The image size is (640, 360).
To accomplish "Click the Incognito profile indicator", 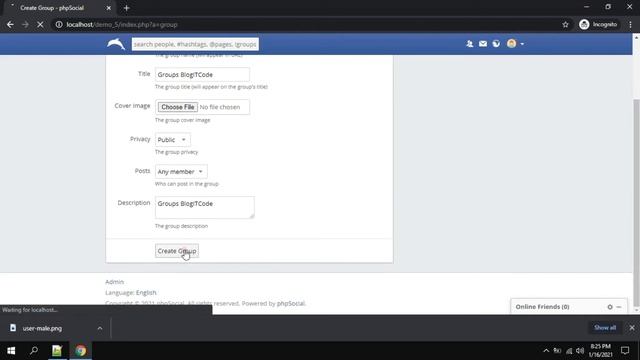I will click(x=598, y=24).
